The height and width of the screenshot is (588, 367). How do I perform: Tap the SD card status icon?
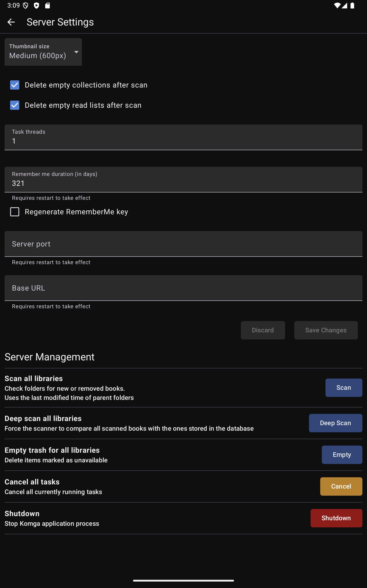tap(47, 5)
